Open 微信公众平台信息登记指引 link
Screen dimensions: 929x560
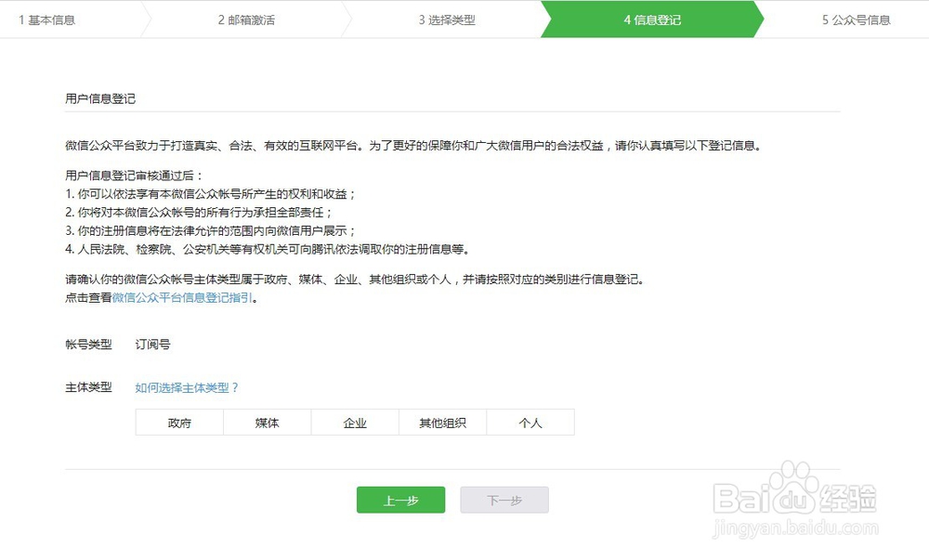pyautogui.click(x=182, y=297)
